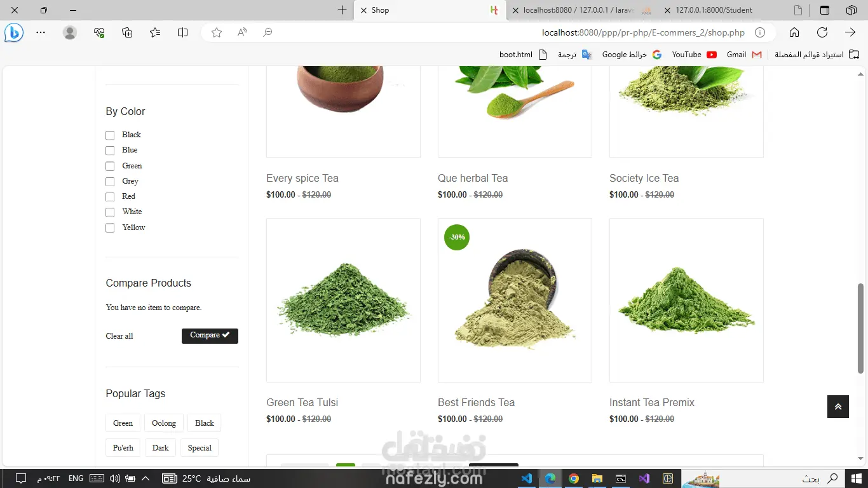
Task: Click the Clear all link
Action: [x=119, y=336]
